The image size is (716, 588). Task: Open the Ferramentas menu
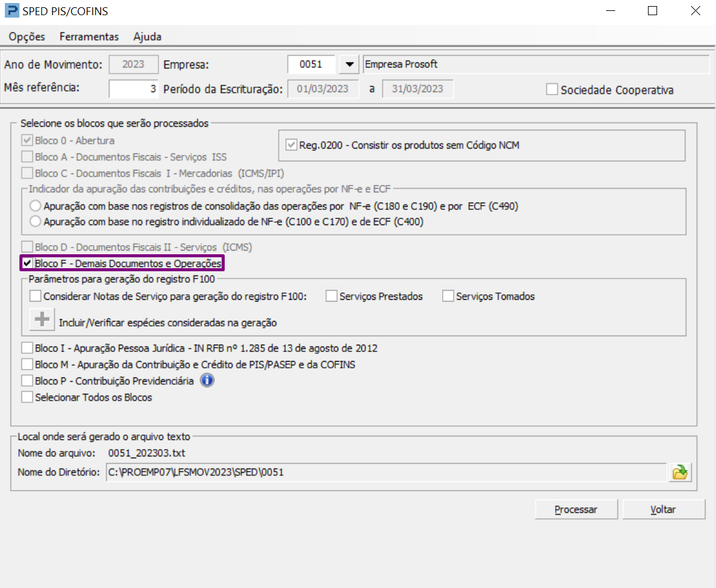pos(89,36)
